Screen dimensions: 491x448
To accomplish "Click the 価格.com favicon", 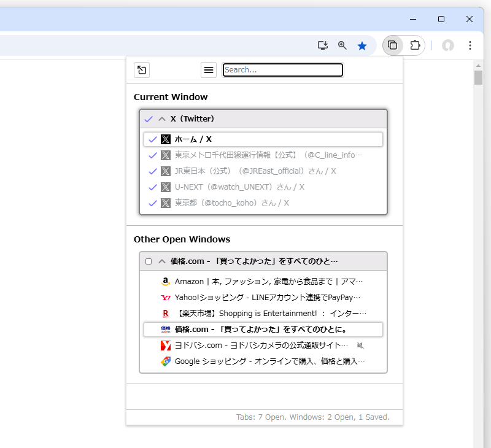I will pyautogui.click(x=166, y=330).
